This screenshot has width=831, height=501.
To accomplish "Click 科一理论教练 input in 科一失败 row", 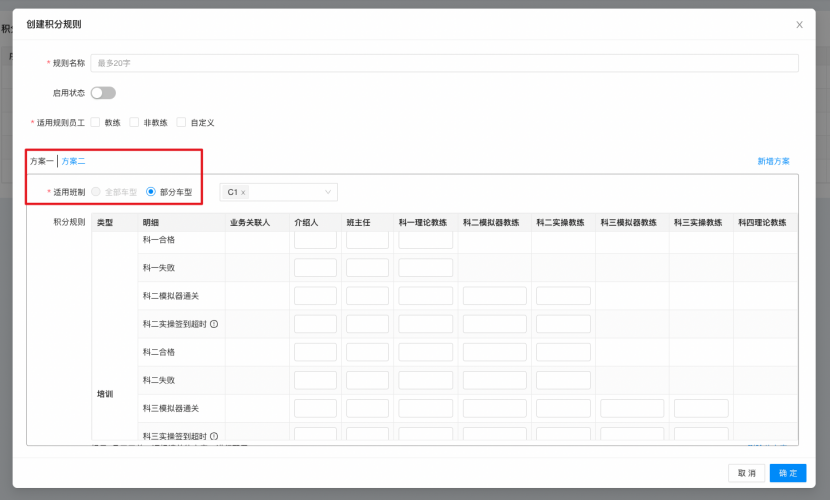I will pyautogui.click(x=426, y=268).
